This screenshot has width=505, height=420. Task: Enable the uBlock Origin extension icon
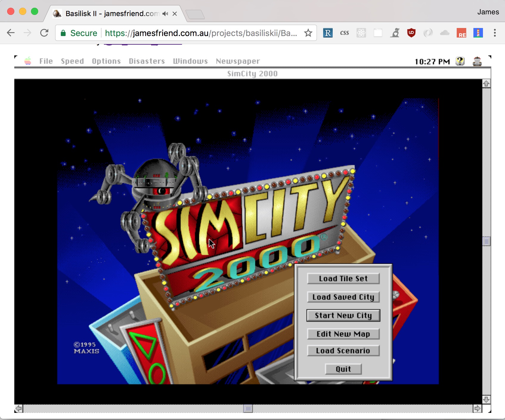411,33
